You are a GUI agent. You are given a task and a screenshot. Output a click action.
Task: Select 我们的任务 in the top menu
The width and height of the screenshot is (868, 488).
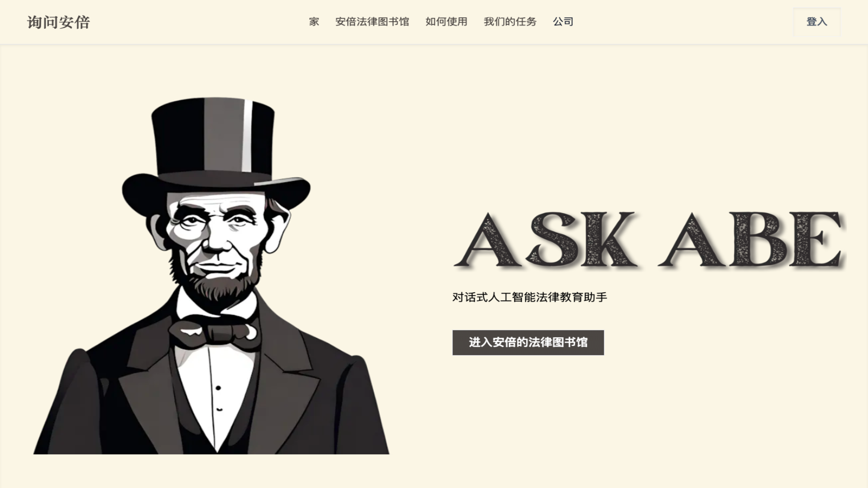510,22
